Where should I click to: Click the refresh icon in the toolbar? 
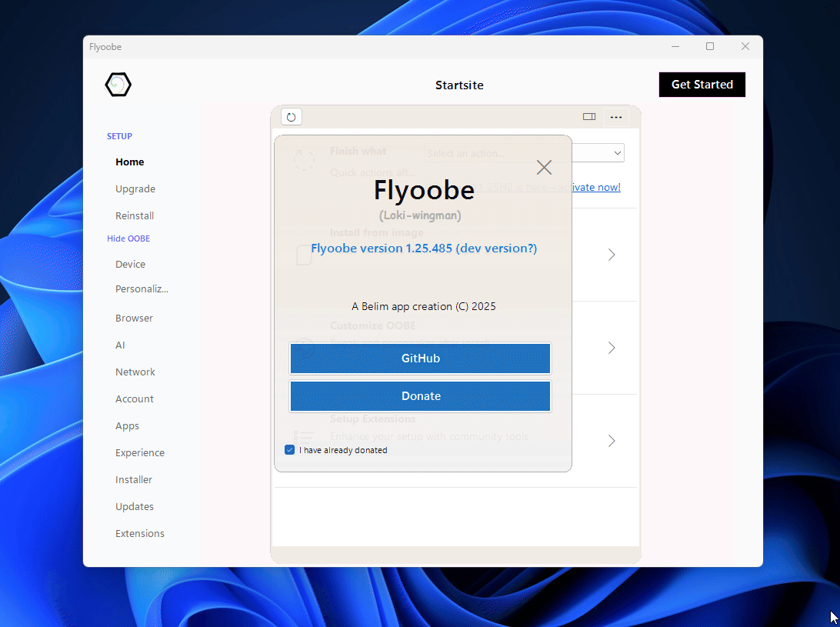(x=291, y=116)
